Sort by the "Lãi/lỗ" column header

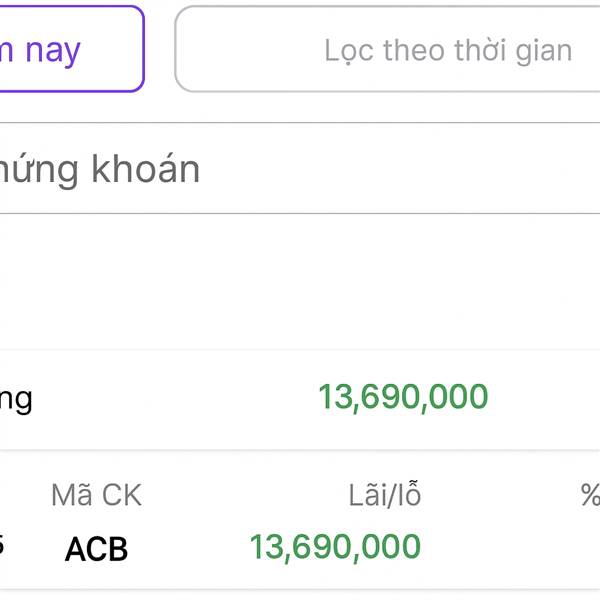pos(384,495)
